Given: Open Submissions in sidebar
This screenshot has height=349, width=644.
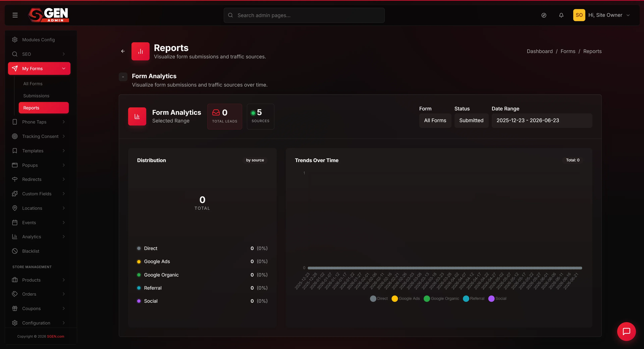Looking at the screenshot, I should [x=36, y=96].
